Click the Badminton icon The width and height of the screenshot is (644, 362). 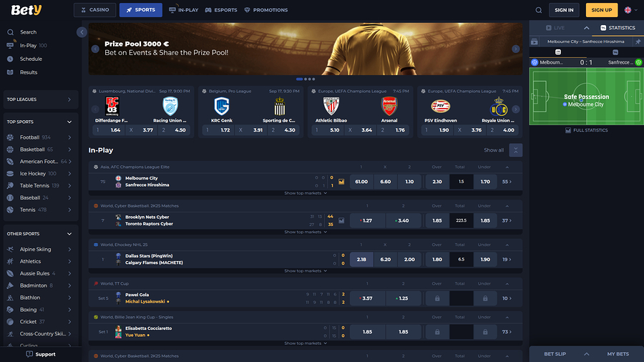coord(10,285)
